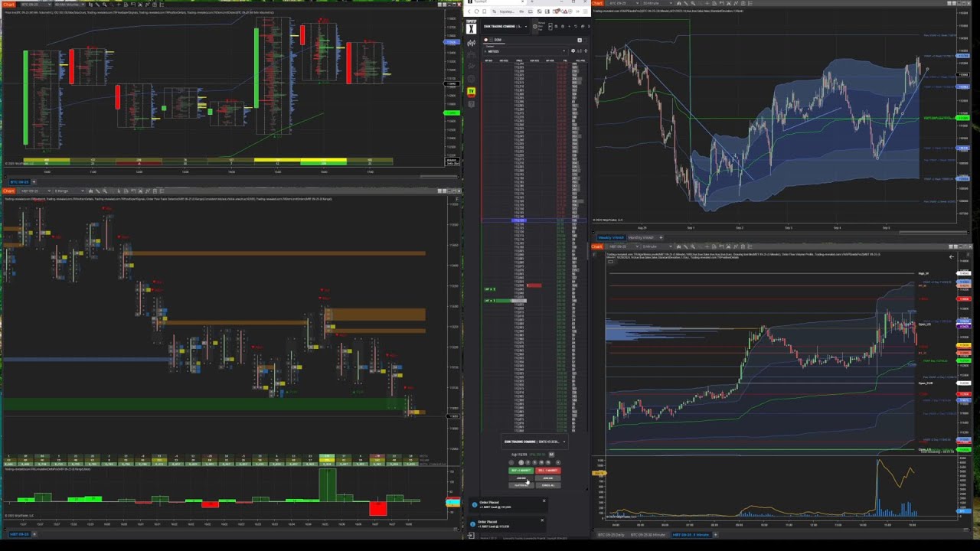Screen dimensions: 980x551
Task: Open the instrument dropdown in the top-left chart toolbar
Action: pyautogui.click(x=36, y=5)
